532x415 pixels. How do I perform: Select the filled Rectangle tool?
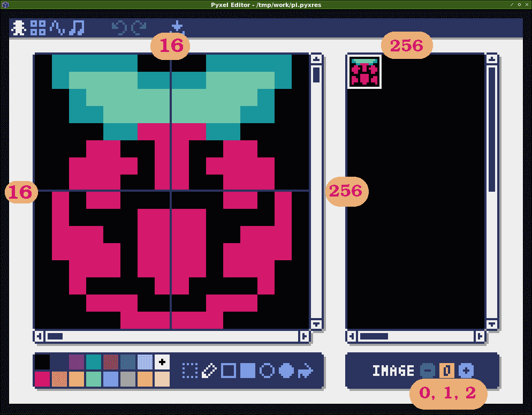point(248,371)
